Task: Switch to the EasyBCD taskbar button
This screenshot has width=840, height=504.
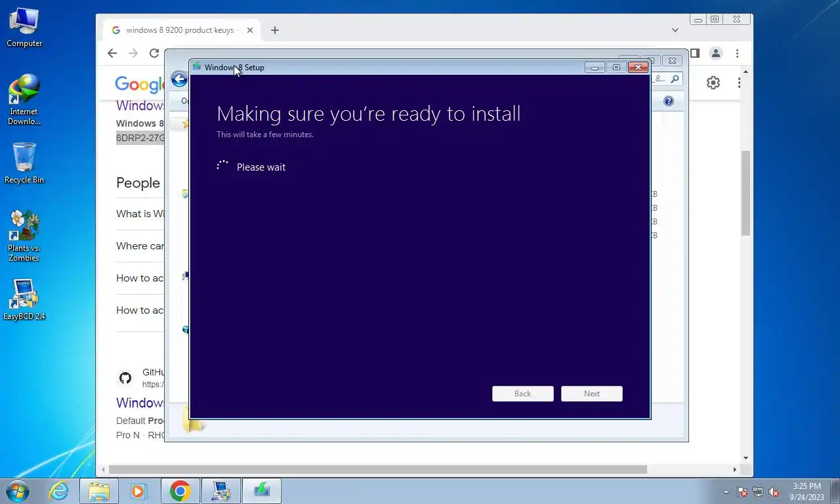Action: click(x=221, y=491)
